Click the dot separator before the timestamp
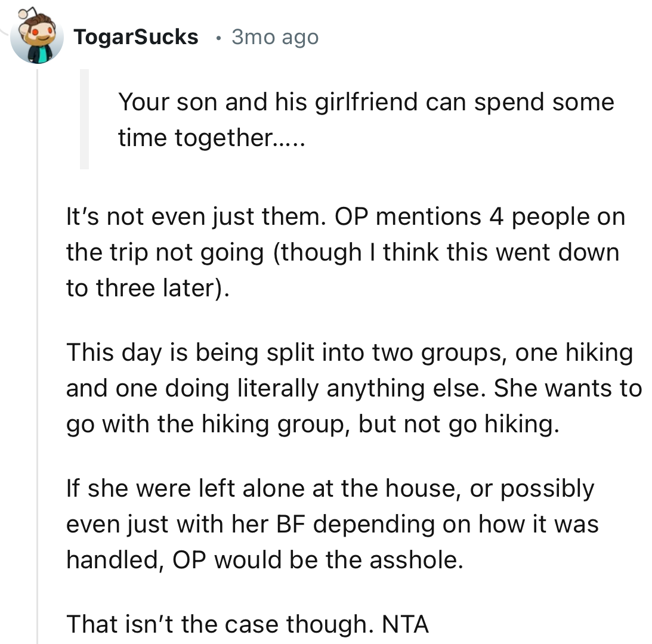 coord(219,38)
